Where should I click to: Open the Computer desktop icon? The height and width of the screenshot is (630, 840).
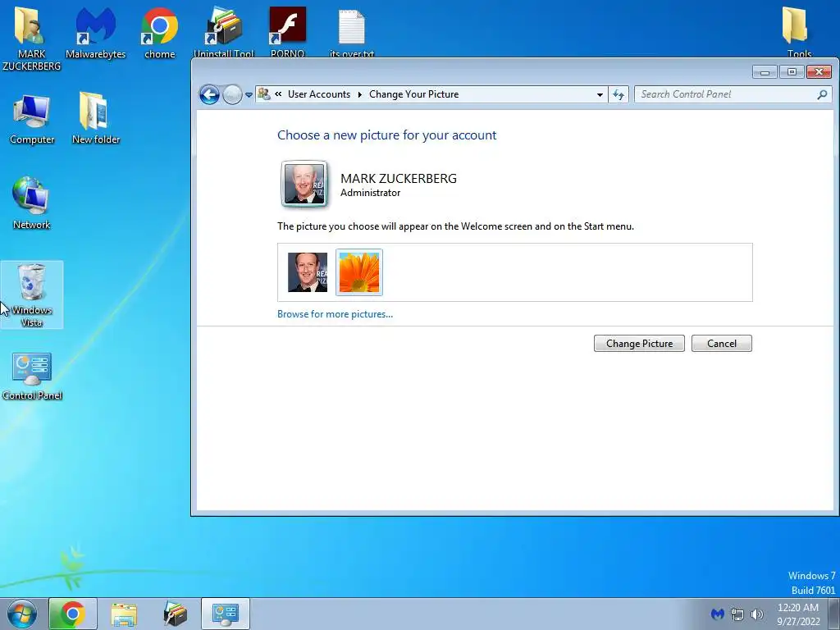[32, 118]
